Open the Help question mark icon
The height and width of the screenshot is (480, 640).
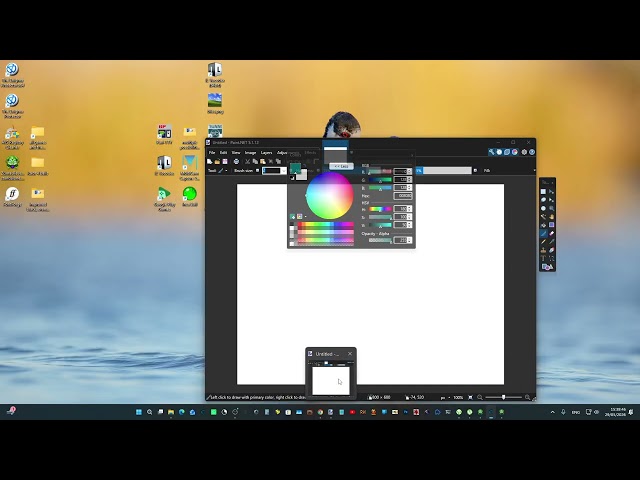click(532, 152)
